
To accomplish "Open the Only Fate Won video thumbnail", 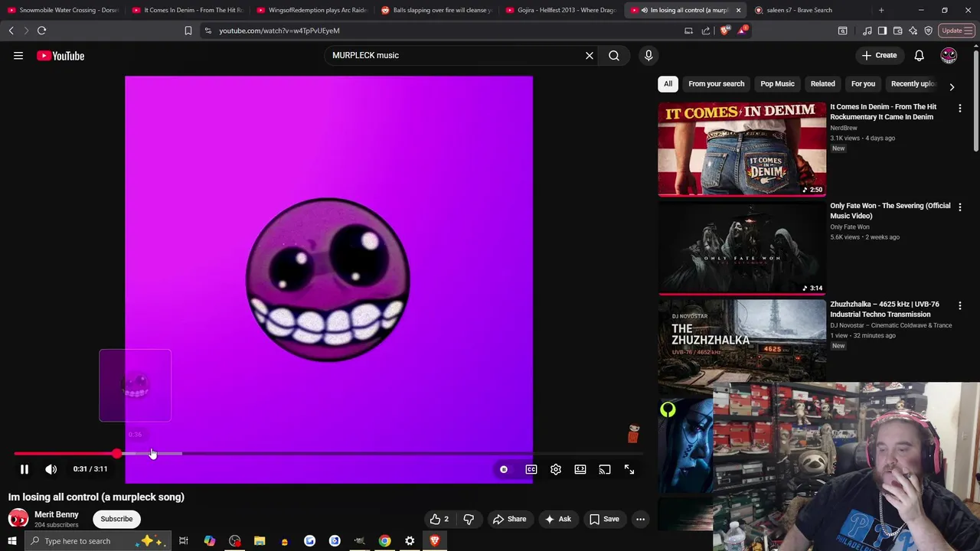I will (x=742, y=248).
